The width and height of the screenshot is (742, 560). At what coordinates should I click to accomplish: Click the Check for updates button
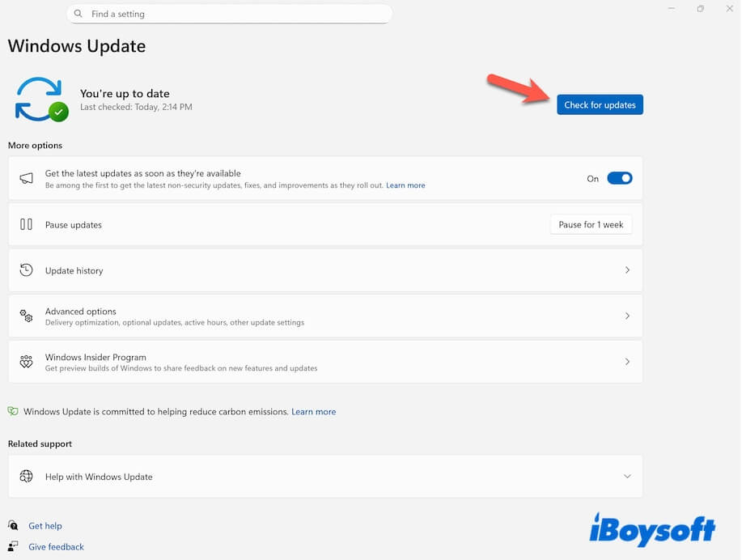coord(600,104)
